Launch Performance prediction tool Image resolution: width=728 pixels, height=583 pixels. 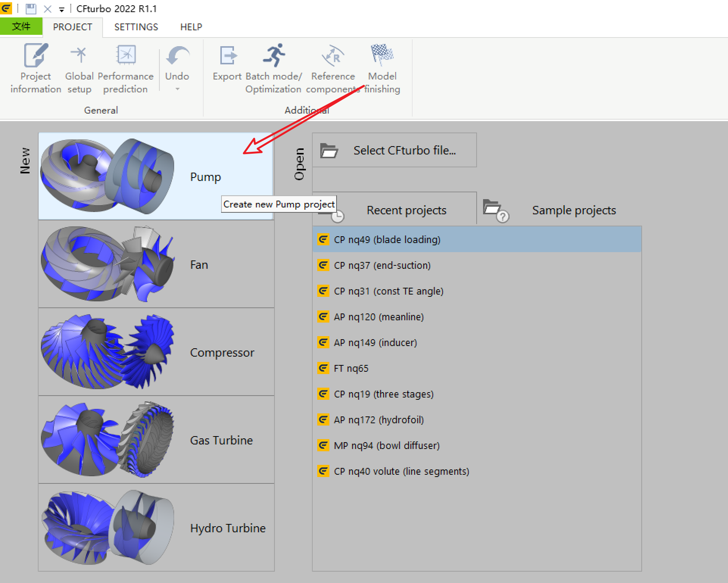pyautogui.click(x=126, y=68)
